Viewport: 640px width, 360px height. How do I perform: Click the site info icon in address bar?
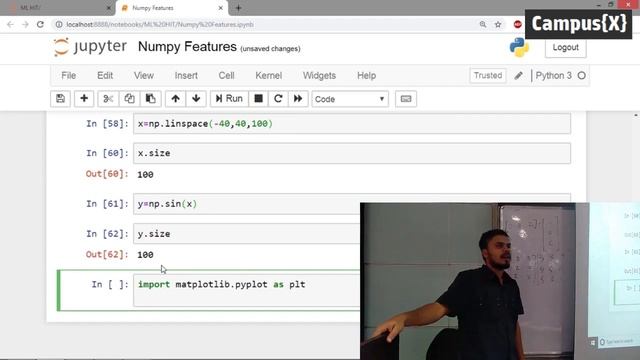pos(59,24)
